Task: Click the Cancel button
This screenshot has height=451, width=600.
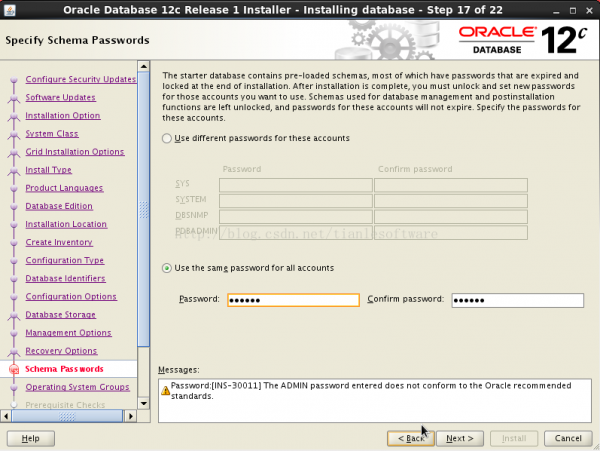Action: 568,438
